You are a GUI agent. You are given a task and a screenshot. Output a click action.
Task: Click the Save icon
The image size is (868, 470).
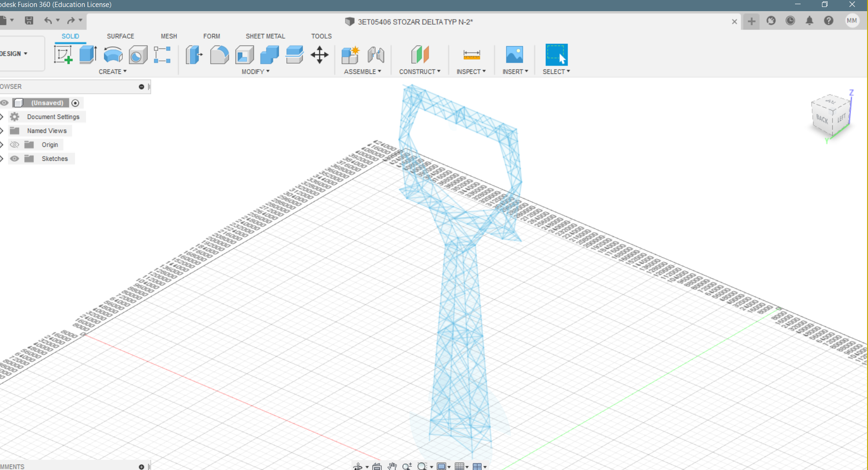pyautogui.click(x=29, y=20)
